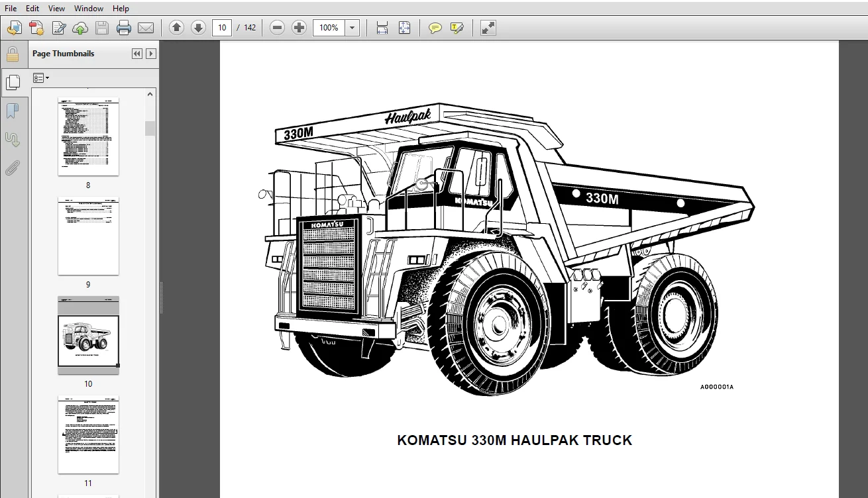The height and width of the screenshot is (498, 868).
Task: Open the Page Thumbnails sidebar icon
Action: [13, 82]
